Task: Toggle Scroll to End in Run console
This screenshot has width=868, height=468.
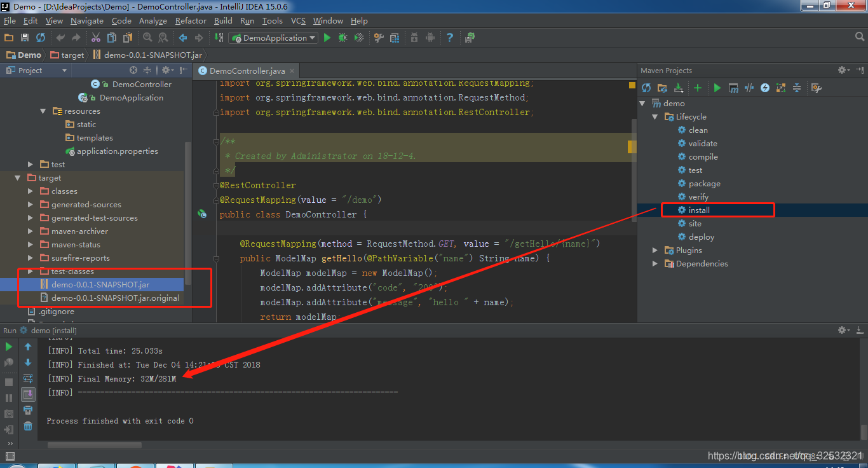Action: (28, 394)
